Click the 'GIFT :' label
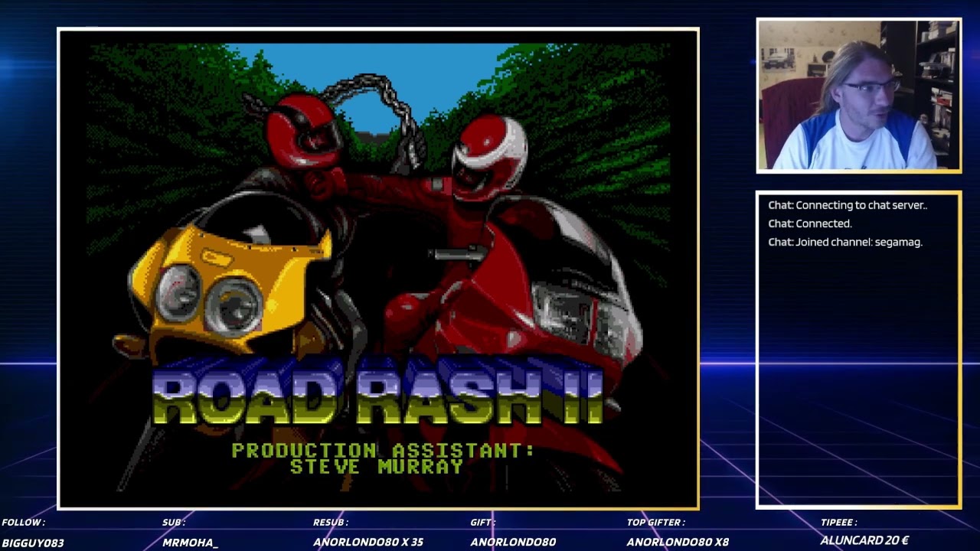The height and width of the screenshot is (551, 980). [482, 522]
